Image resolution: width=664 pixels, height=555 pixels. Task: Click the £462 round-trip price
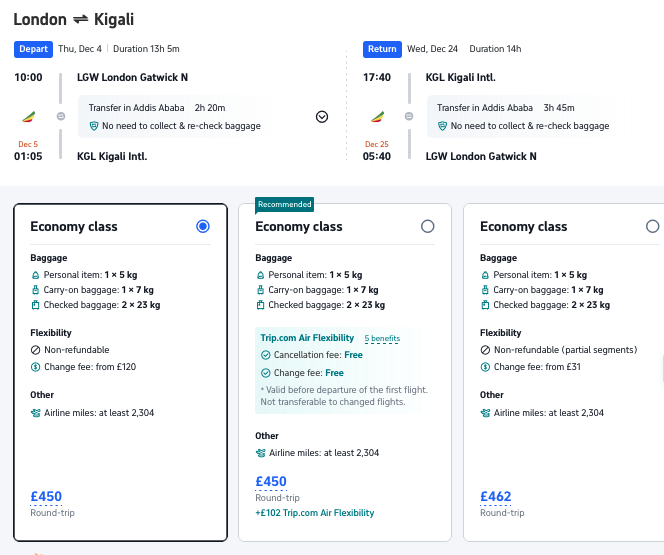(x=496, y=496)
